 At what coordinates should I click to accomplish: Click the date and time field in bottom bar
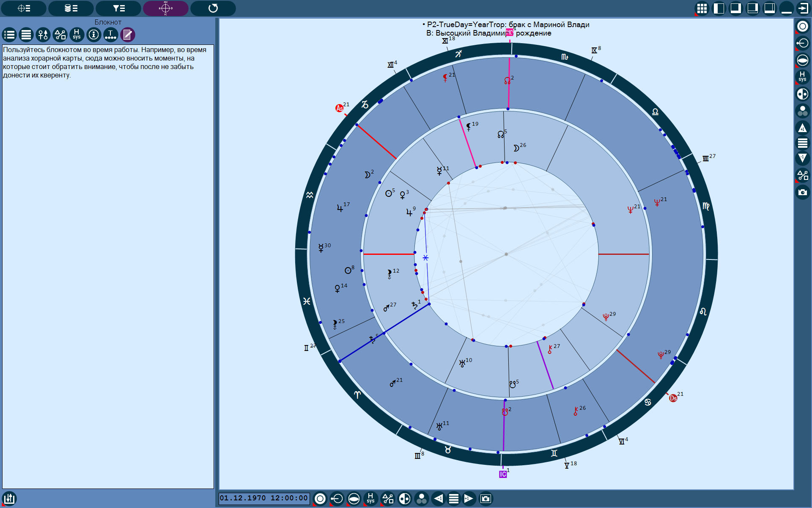(264, 498)
